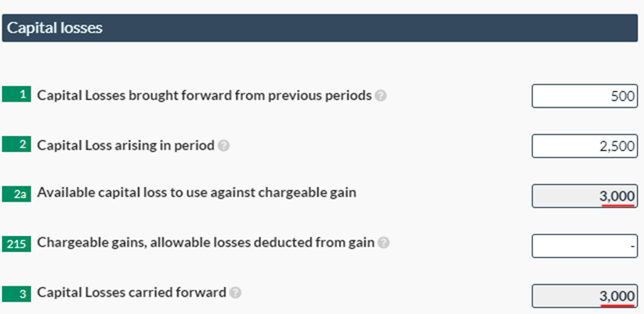Viewport: 644px width, 314px height.
Task: Select the Available capital loss field showing 3,000
Action: point(584,195)
